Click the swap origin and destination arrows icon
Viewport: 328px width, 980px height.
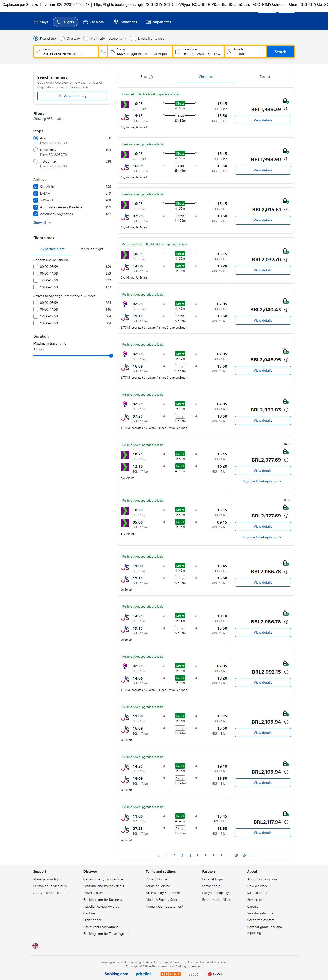pos(103,52)
